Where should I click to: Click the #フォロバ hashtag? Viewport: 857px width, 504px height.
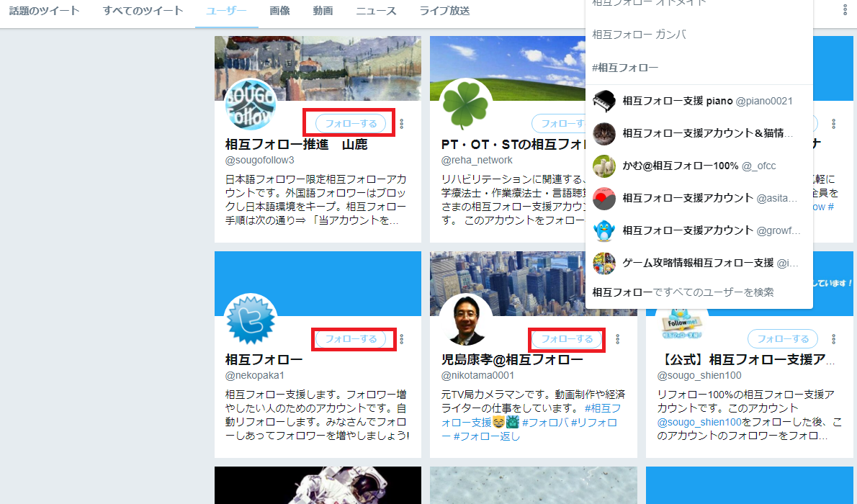click(545, 423)
